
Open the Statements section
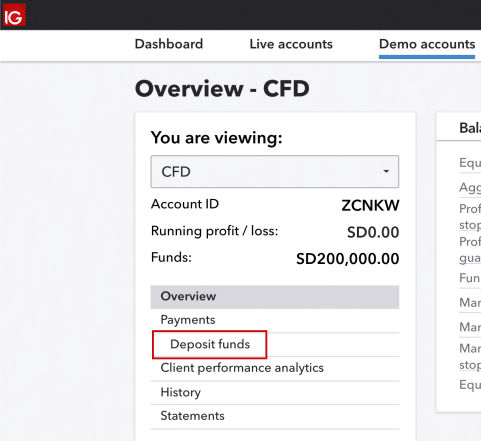pos(275,416)
